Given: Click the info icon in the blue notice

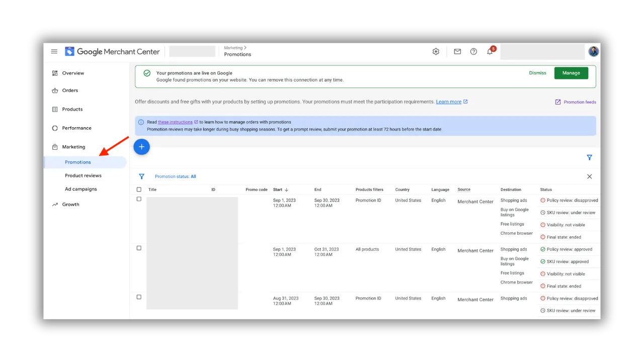Looking at the screenshot, I should 141,122.
